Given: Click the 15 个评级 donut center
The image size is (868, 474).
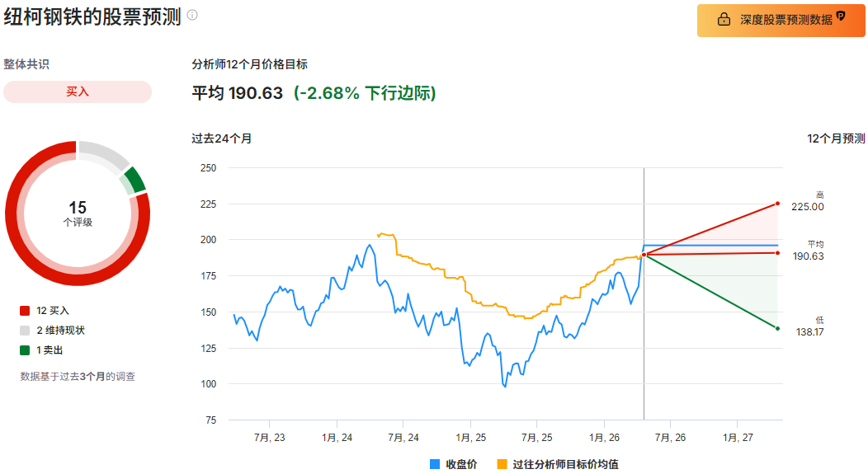Looking at the screenshot, I should 78,214.
